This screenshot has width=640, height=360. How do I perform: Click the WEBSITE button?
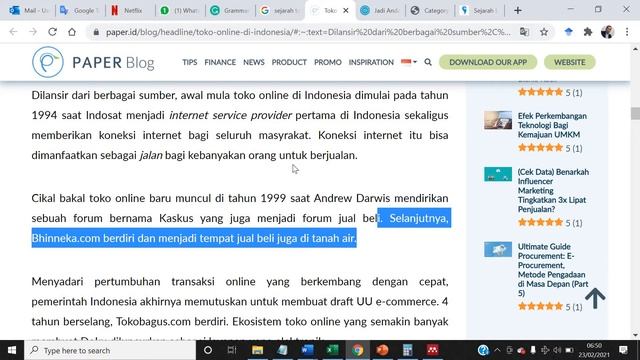(569, 62)
